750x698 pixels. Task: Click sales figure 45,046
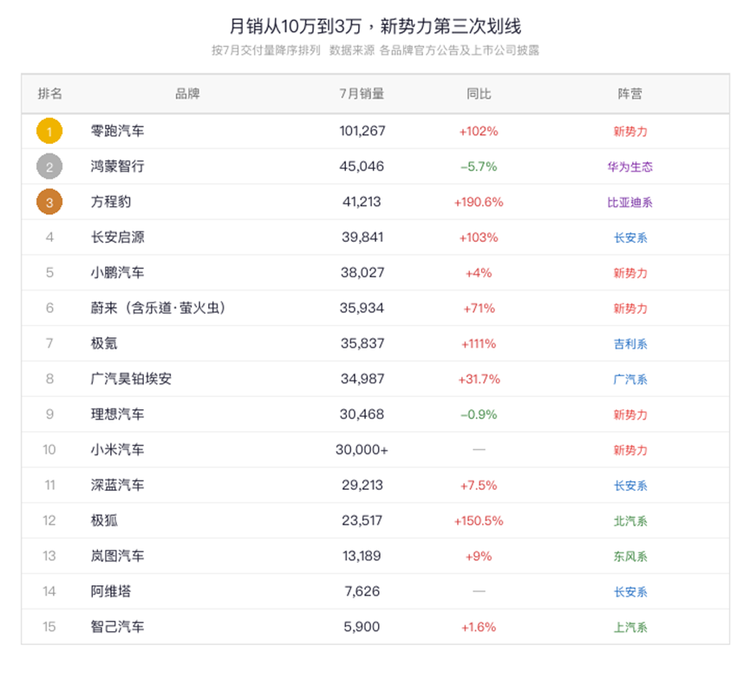coord(362,166)
